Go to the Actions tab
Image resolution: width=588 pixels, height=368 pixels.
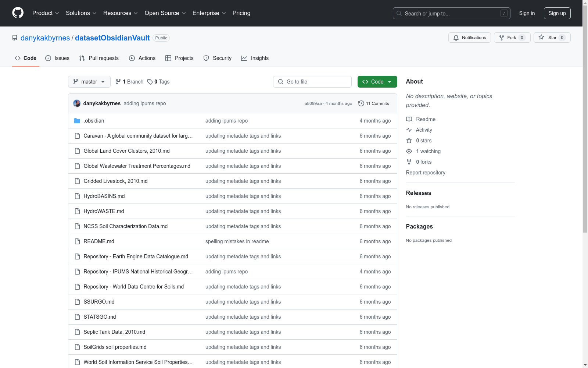click(x=142, y=58)
